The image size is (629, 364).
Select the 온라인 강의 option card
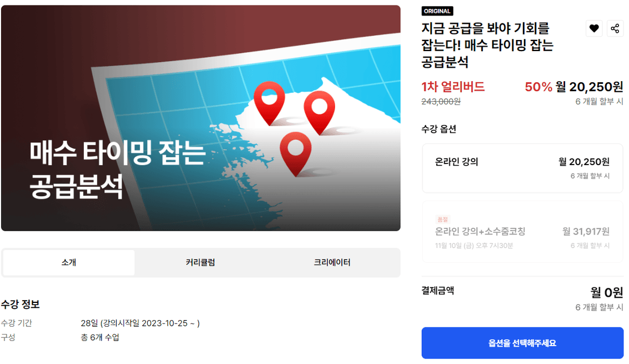[x=522, y=168]
